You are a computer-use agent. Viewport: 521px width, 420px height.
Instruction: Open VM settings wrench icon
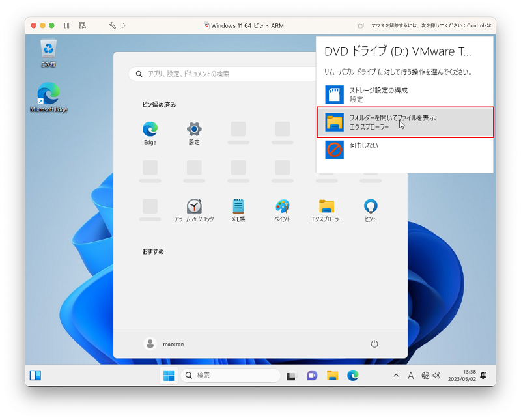pos(113,25)
